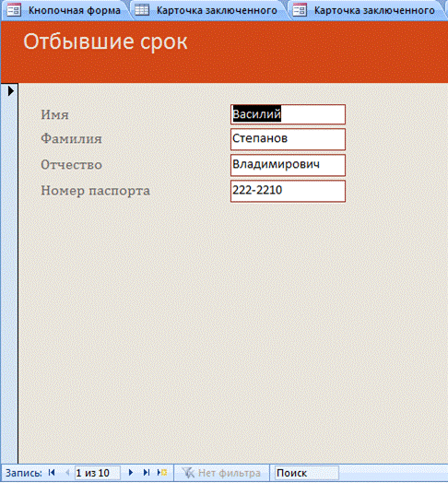Create a new blank record
This screenshot has width=448, height=483.
162,473
